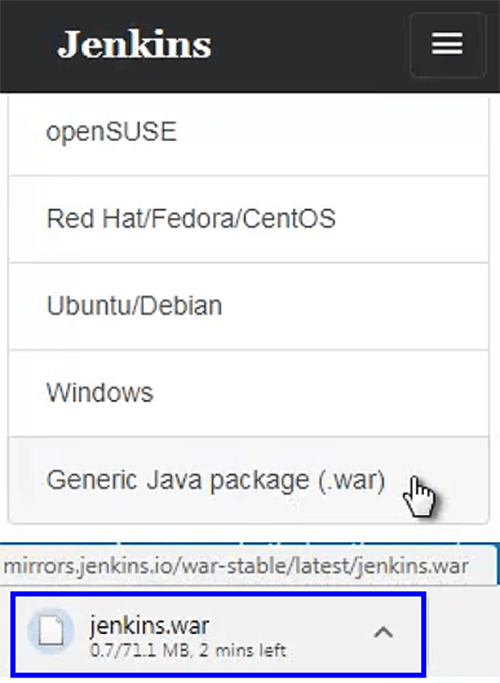Click the empty row space beside Ubuntu/Debian
Image resolution: width=500 pixels, height=683 pixels.
pos(357,305)
